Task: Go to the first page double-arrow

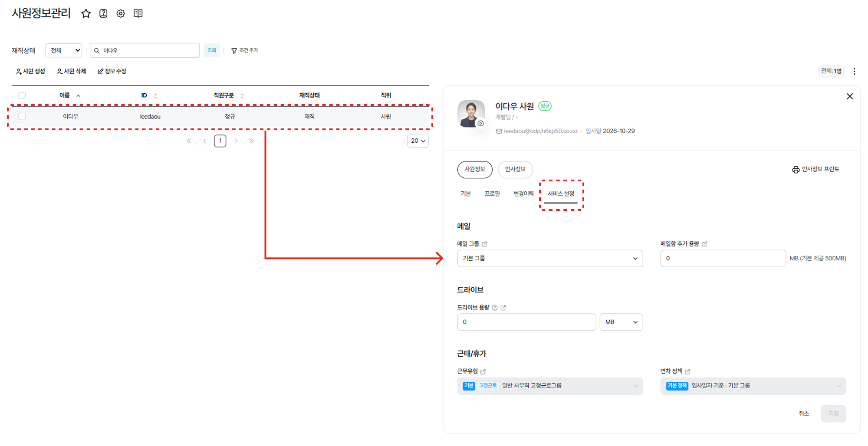Action: click(189, 141)
